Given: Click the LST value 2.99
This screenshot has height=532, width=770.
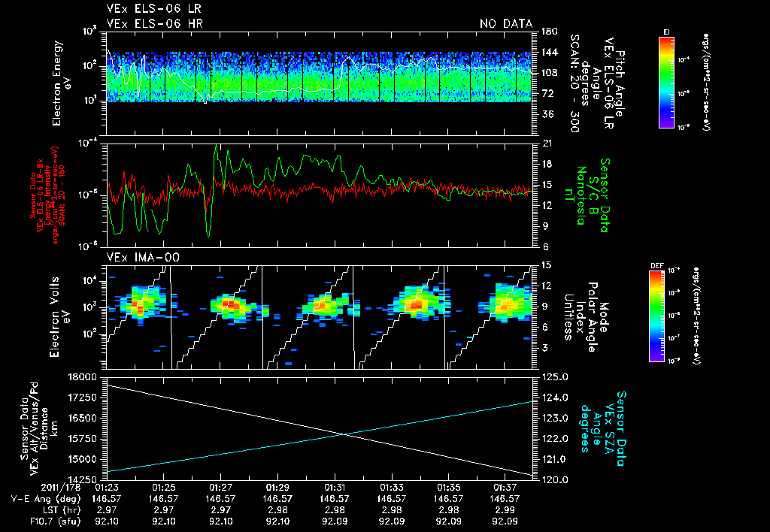Looking at the screenshot, I should pyautogui.click(x=505, y=510).
